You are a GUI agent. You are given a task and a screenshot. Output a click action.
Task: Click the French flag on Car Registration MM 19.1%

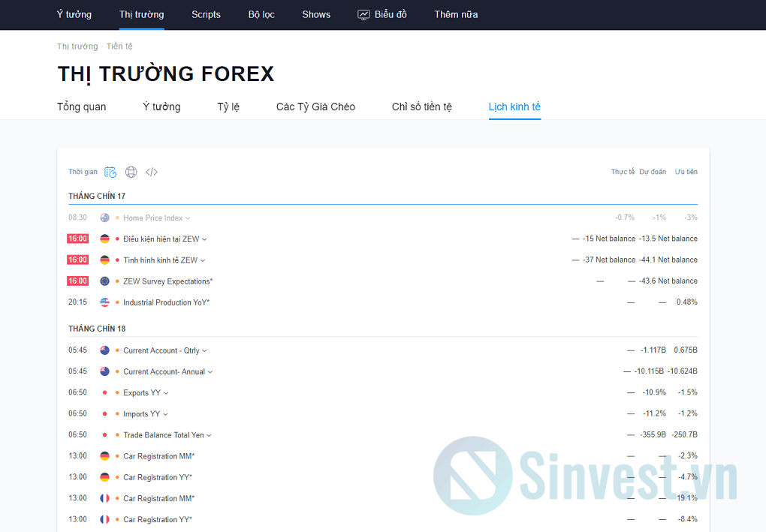point(104,498)
